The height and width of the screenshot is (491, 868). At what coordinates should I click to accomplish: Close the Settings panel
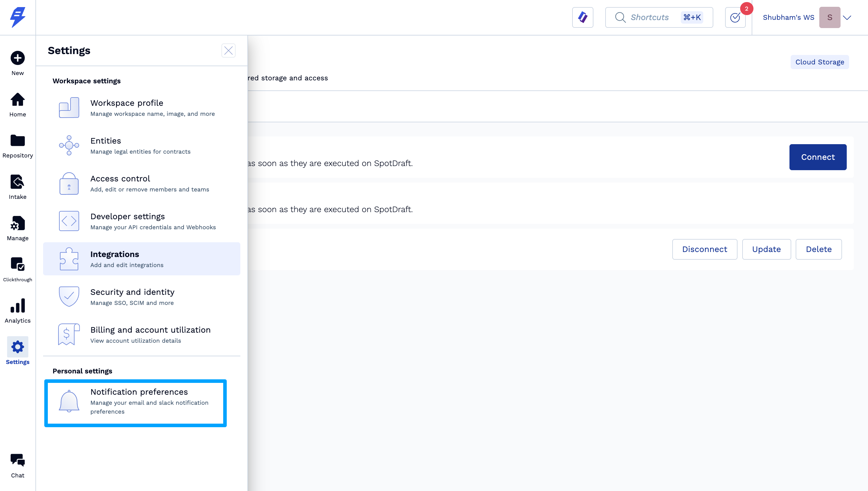click(x=228, y=51)
